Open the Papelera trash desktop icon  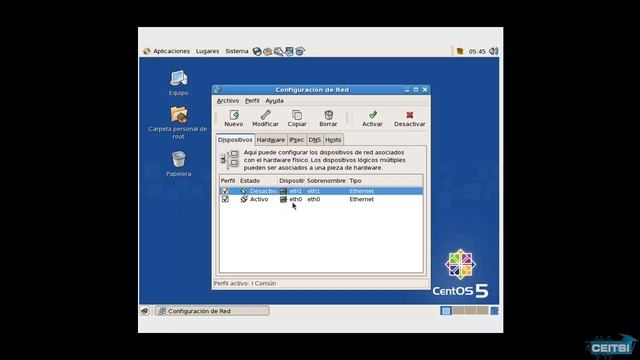point(178,164)
